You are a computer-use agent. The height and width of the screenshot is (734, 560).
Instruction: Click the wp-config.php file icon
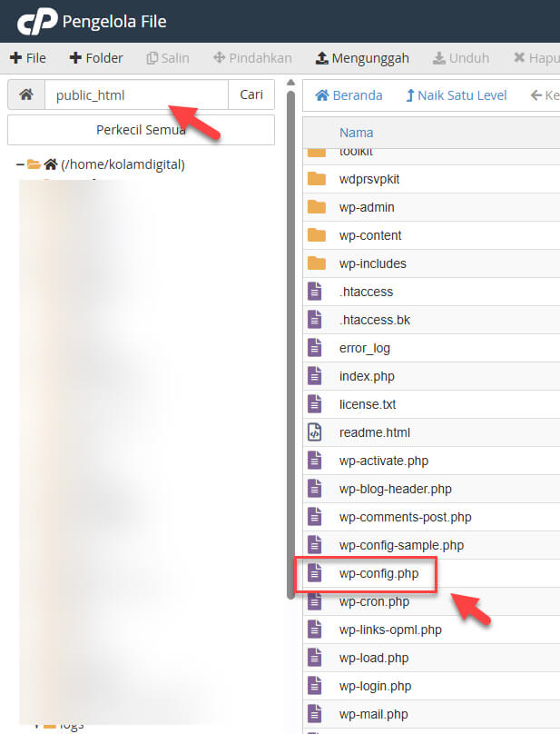[x=315, y=573]
